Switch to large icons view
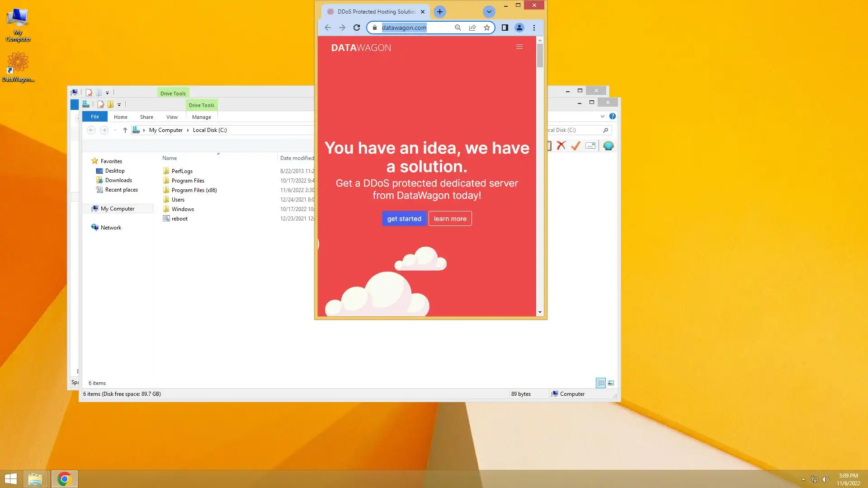 pyautogui.click(x=611, y=383)
